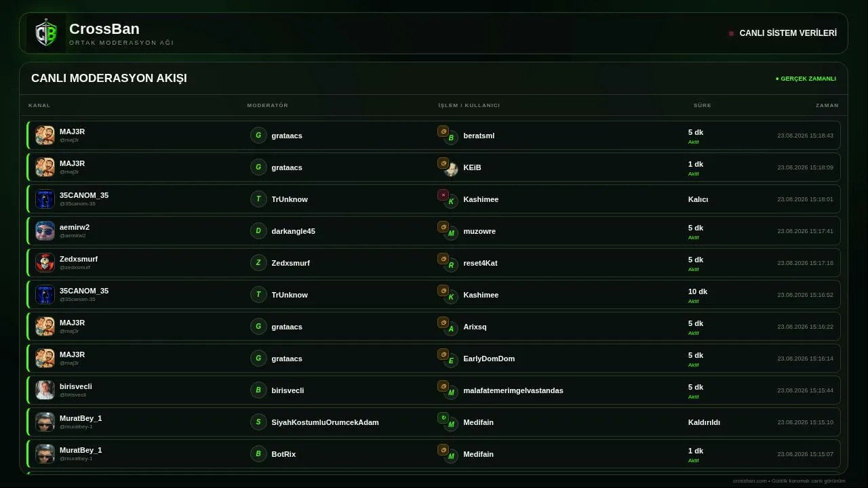Screen dimensions: 868x488
Task: Click the CrossBan shield logo
Action: click(46, 33)
